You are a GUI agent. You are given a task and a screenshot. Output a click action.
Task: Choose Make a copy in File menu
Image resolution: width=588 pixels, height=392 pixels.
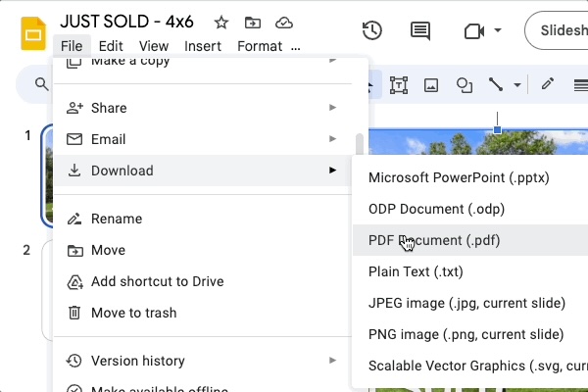pos(203,64)
